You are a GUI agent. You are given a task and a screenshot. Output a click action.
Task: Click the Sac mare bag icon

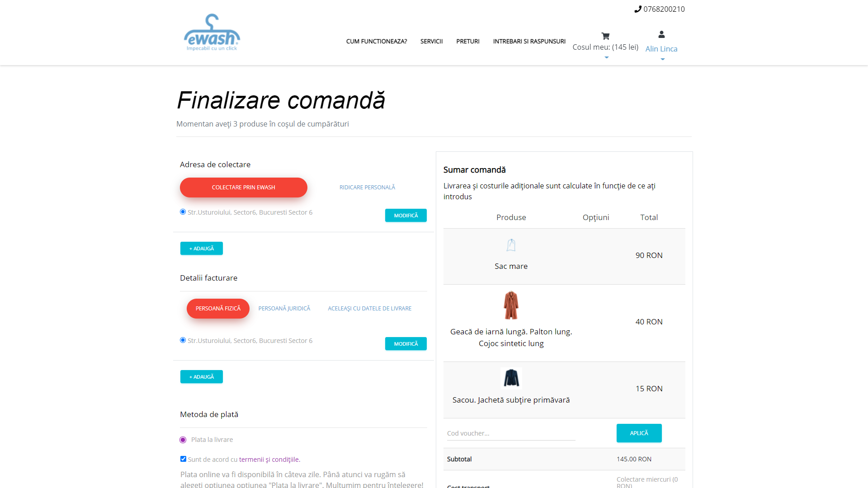511,245
